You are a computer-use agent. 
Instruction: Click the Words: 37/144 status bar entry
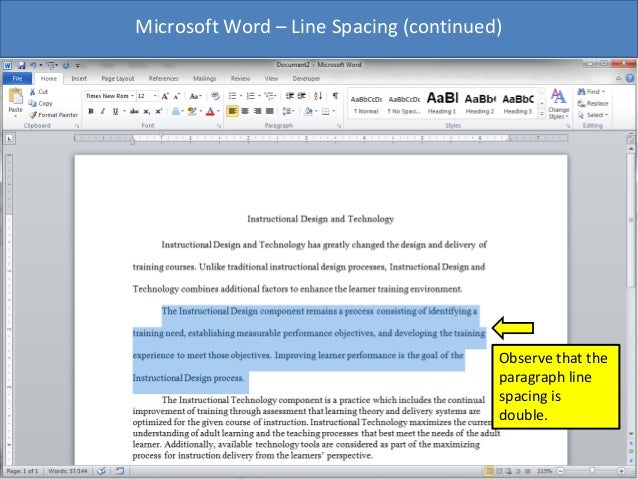(68, 471)
